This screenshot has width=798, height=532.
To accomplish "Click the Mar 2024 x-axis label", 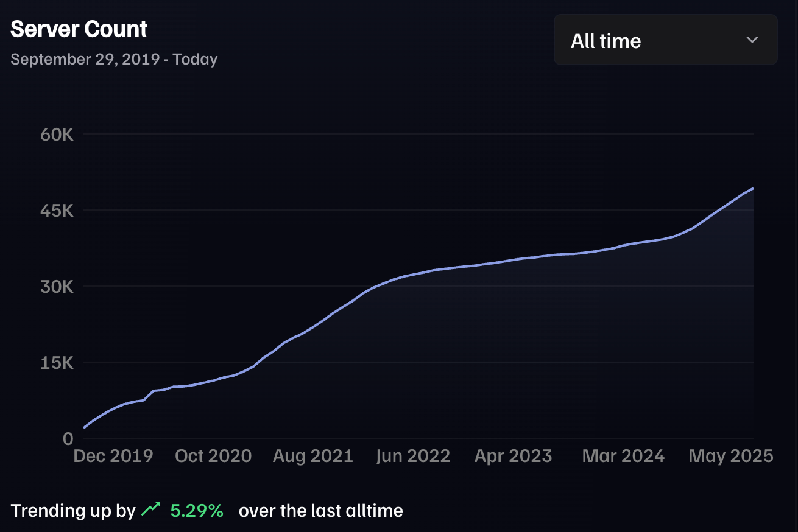I will (x=623, y=456).
